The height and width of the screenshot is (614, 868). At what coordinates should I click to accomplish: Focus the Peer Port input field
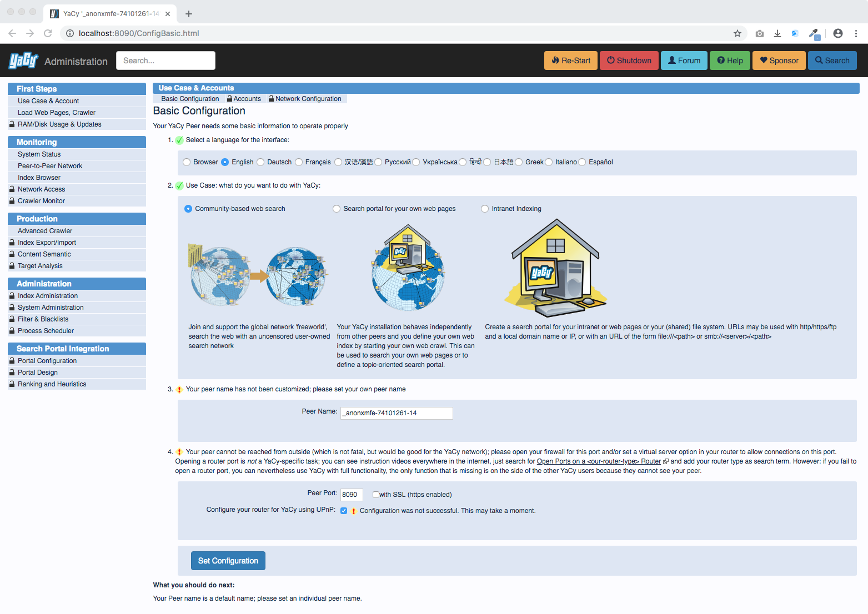[352, 495]
